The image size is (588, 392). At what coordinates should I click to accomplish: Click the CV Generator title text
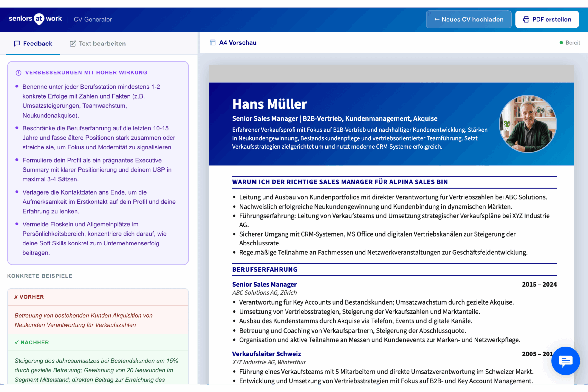[93, 20]
